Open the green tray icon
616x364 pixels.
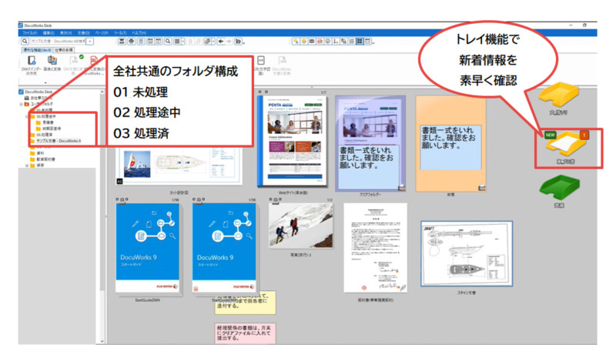[x=559, y=187]
